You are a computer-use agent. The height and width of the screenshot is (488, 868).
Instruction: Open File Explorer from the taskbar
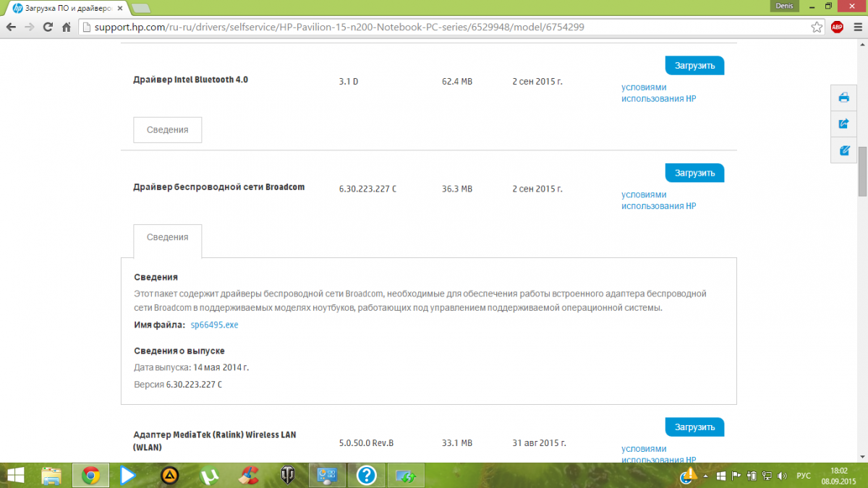51,475
